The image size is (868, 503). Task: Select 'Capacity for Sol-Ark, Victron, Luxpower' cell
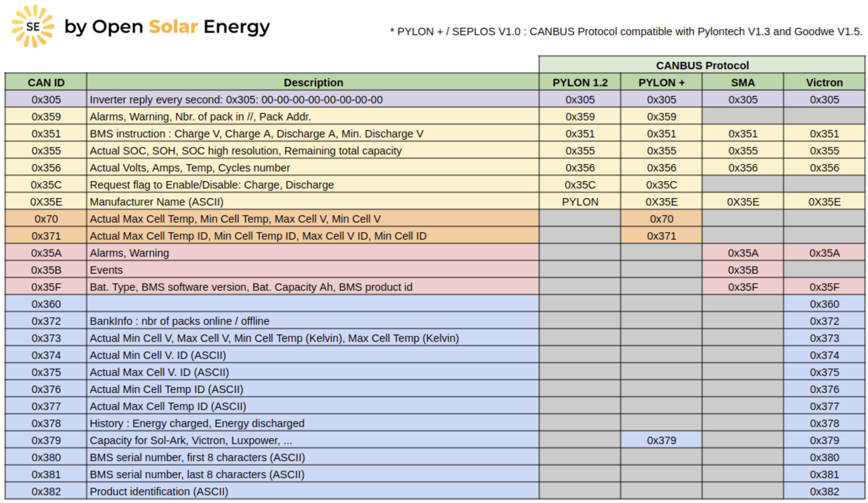(x=313, y=440)
